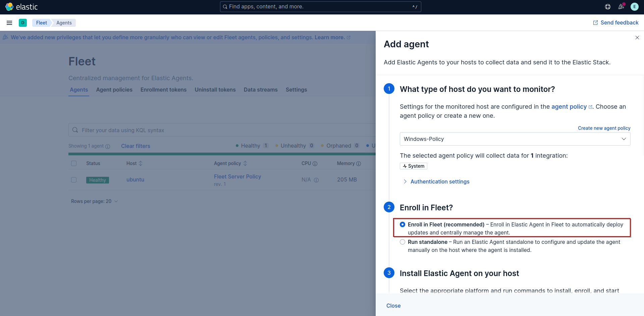Open the agent policy documentation link
Screen dimensions: 644x316
[572, 107]
